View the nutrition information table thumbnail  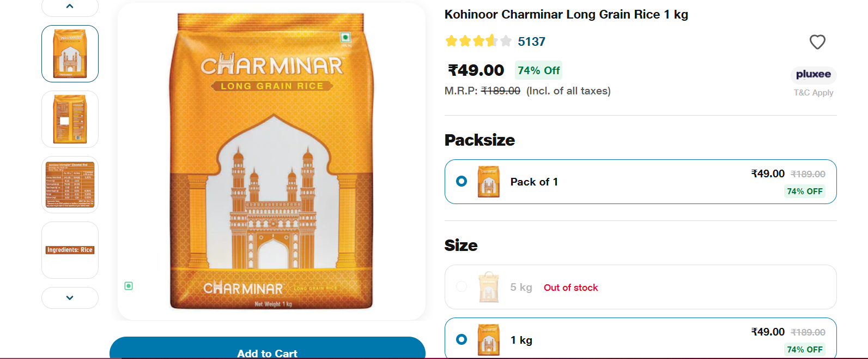pos(70,184)
